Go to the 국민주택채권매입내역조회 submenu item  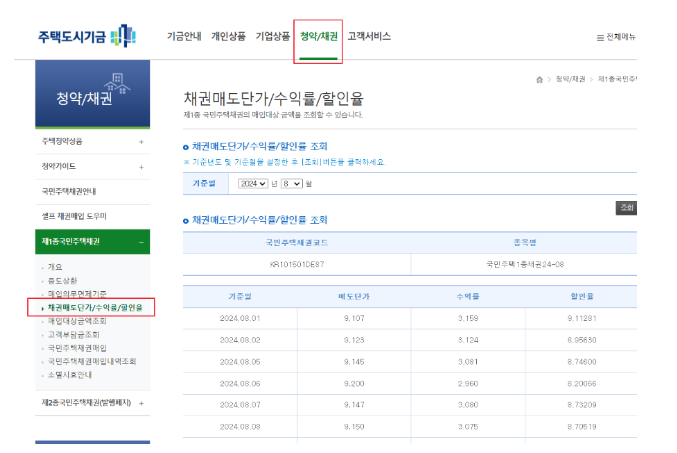(x=92, y=361)
